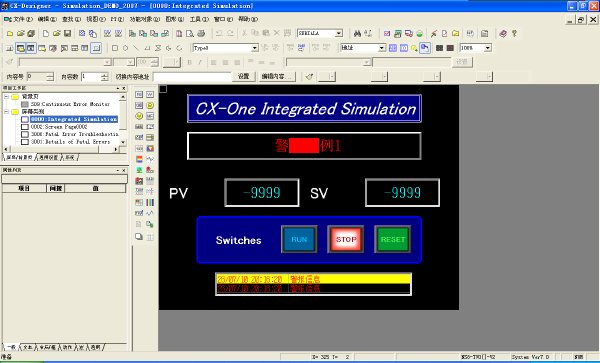The image size is (600, 363).
Task: Open the 帮助 menu
Action: [x=248, y=19]
